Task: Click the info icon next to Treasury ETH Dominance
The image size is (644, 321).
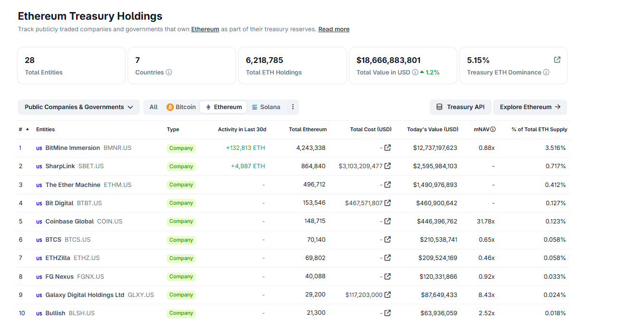Action: [x=546, y=72]
